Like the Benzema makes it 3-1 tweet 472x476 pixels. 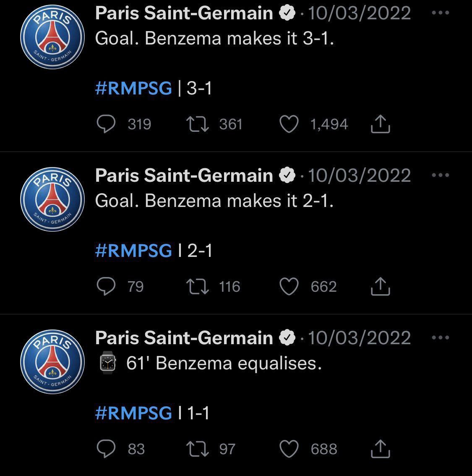point(289,124)
